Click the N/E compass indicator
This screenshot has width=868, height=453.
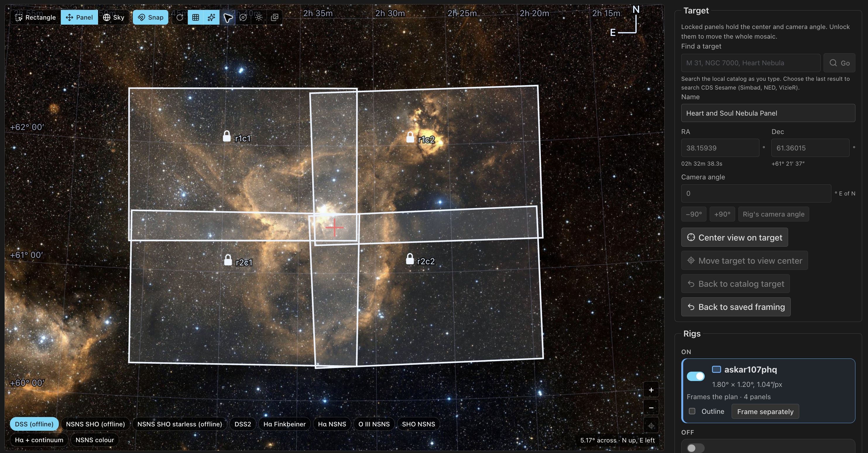coord(625,21)
